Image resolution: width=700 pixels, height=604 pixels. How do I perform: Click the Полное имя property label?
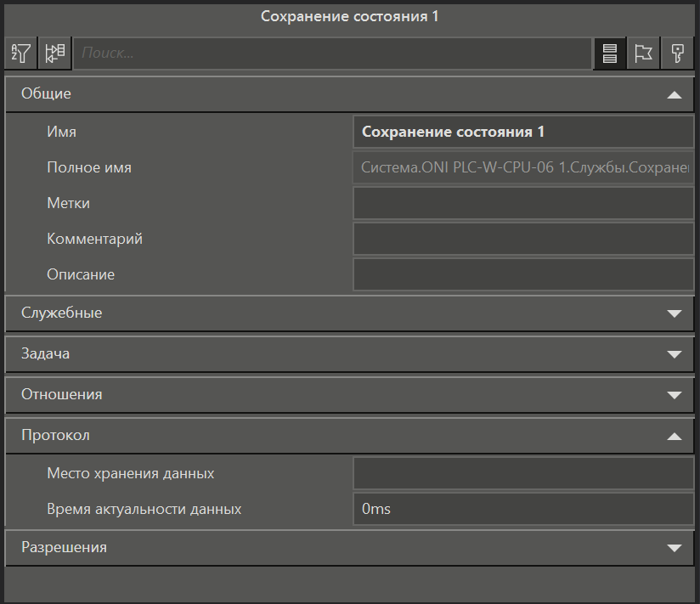(89, 167)
